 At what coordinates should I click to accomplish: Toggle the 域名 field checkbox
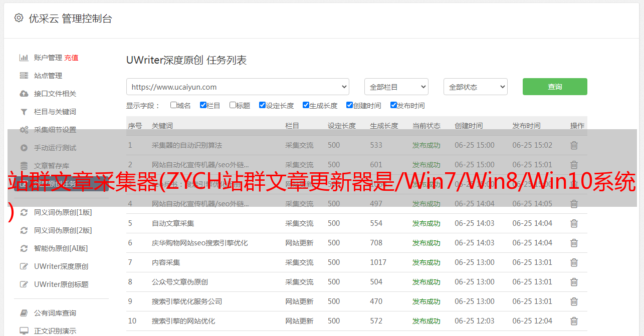(x=173, y=105)
